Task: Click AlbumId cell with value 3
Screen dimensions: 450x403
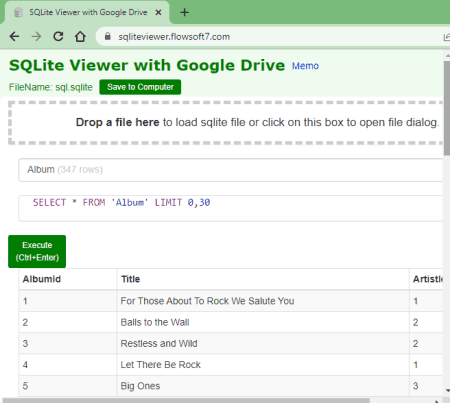Action: (68, 344)
